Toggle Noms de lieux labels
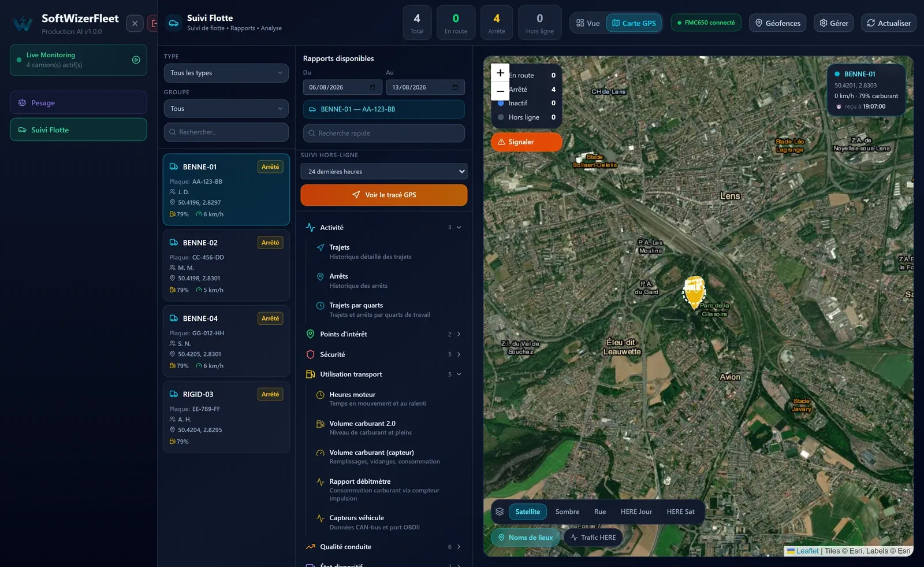The height and width of the screenshot is (567, 924). (526, 538)
